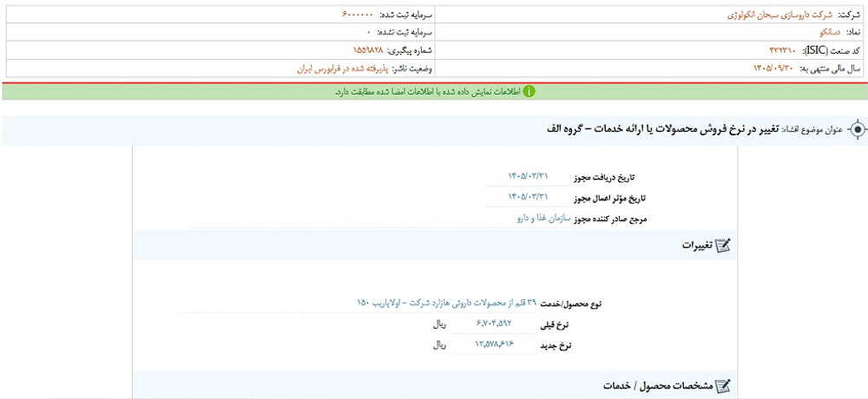Select the tracking number ۱۵۵۹۸۲۸
Image resolution: width=868 pixels, height=399 pixels.
pos(368,49)
